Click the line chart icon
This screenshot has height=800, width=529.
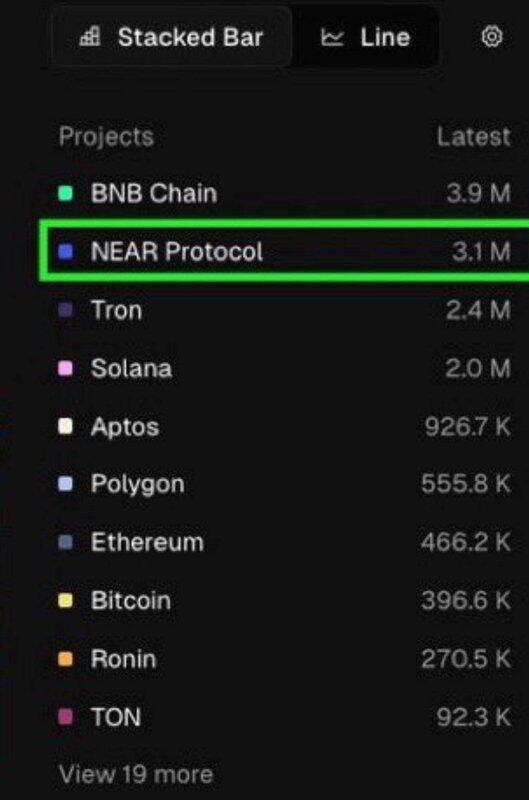click(333, 37)
